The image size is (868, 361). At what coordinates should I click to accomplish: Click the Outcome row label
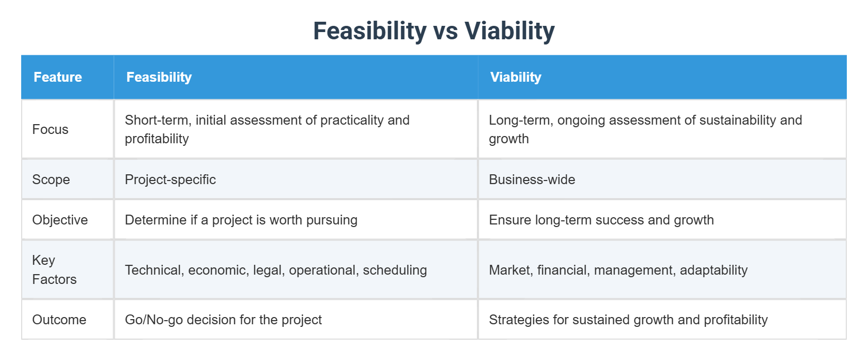pos(59,320)
